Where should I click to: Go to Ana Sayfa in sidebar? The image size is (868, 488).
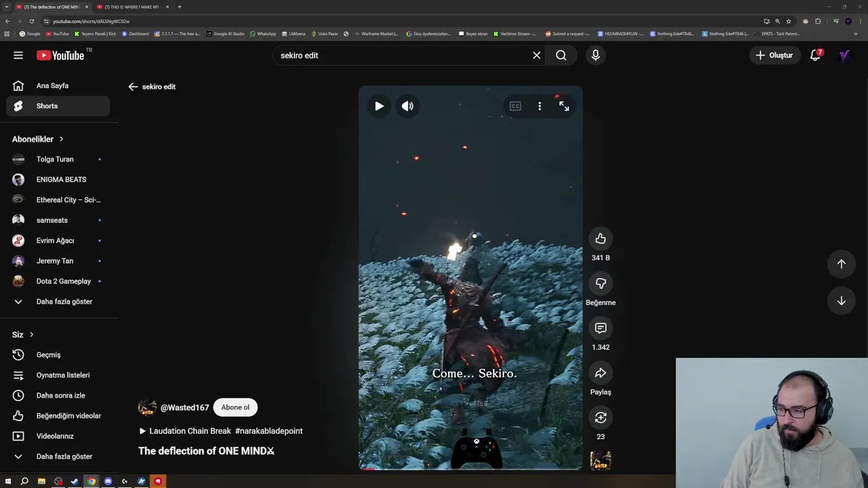(58, 86)
